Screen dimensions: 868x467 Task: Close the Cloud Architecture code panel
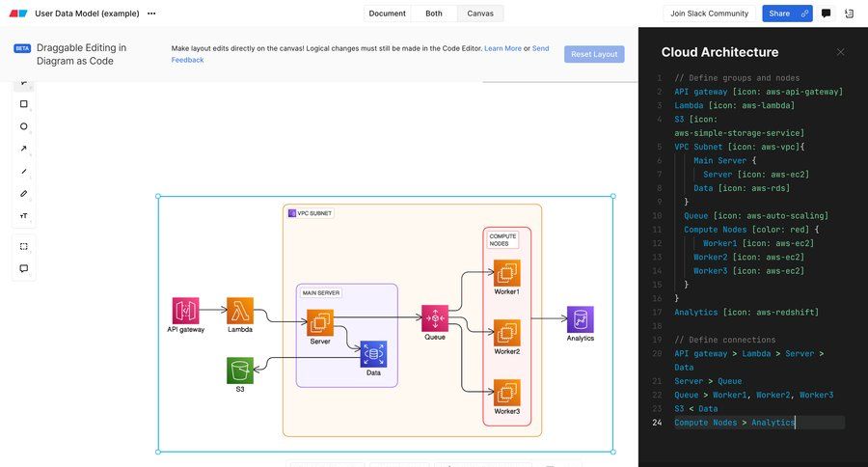[x=840, y=52]
